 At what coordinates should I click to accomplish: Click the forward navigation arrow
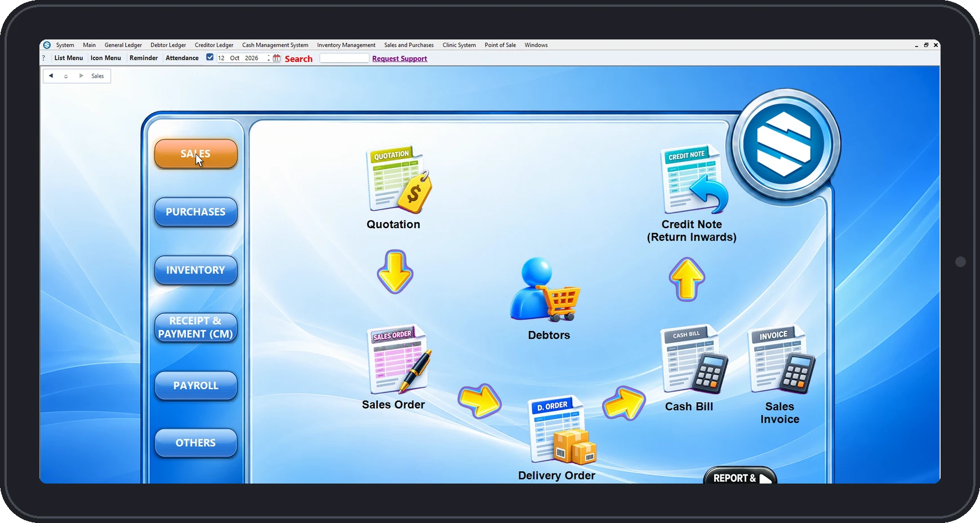[81, 76]
